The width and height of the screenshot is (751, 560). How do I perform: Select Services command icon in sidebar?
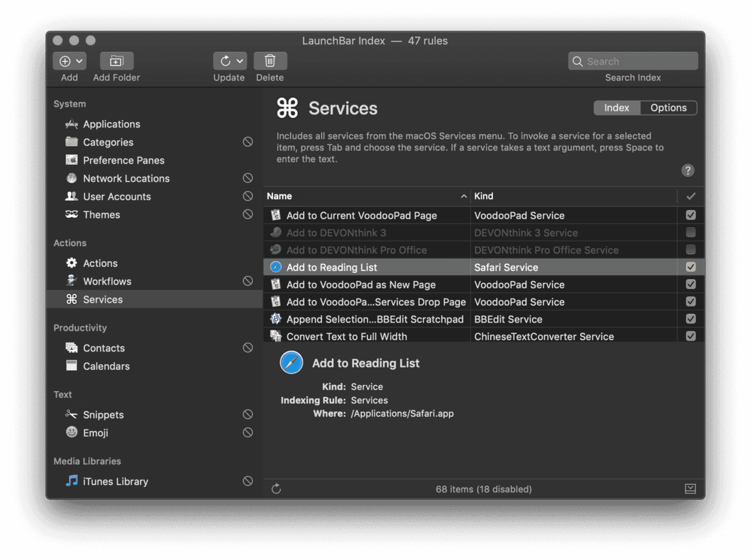(72, 299)
